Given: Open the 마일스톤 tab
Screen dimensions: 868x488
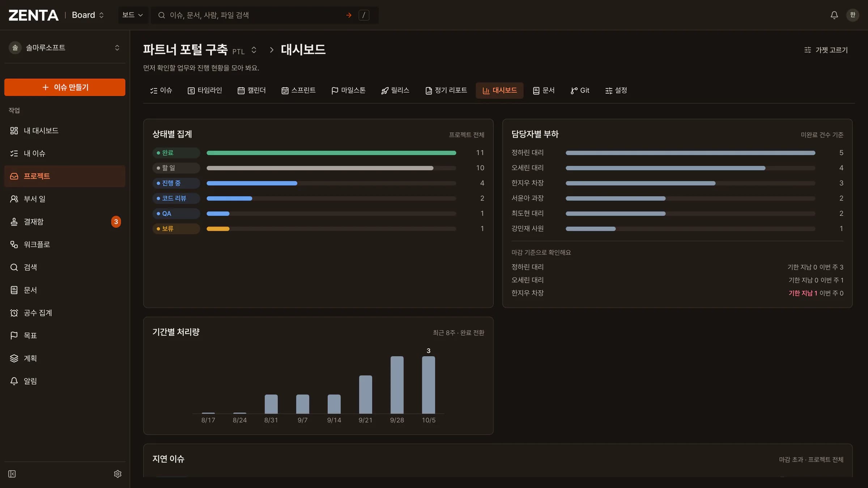Looking at the screenshot, I should [348, 90].
